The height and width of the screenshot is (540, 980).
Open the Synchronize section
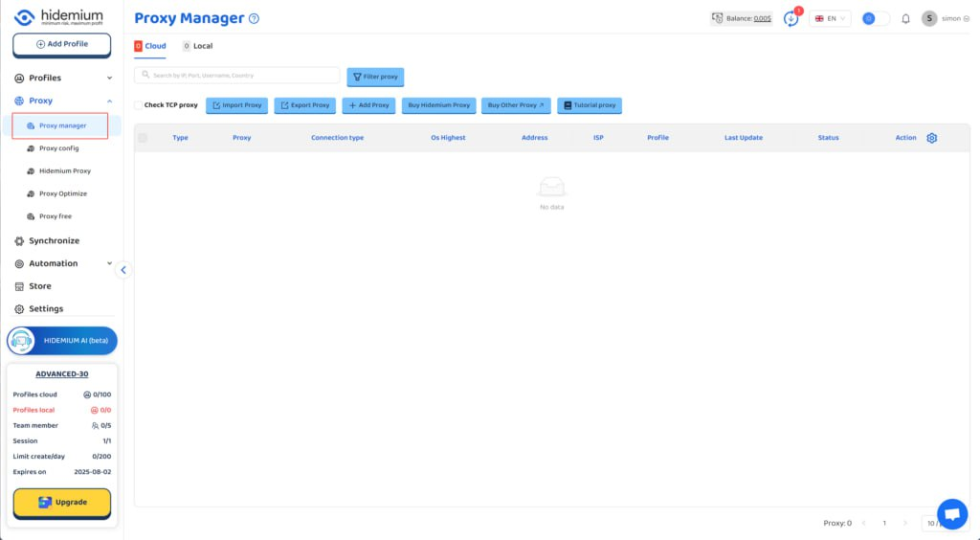tap(54, 240)
